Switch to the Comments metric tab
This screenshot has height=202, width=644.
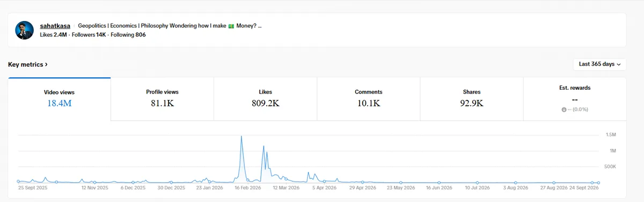tap(368, 99)
